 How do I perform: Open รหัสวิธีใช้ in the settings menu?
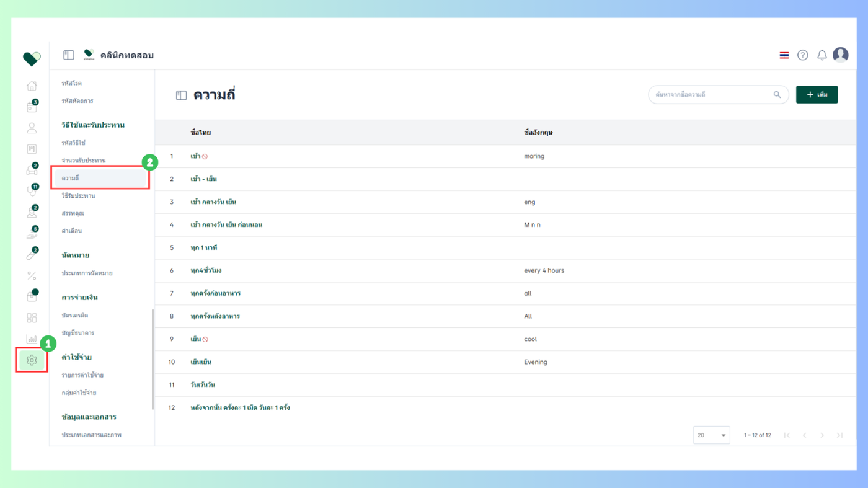(74, 143)
